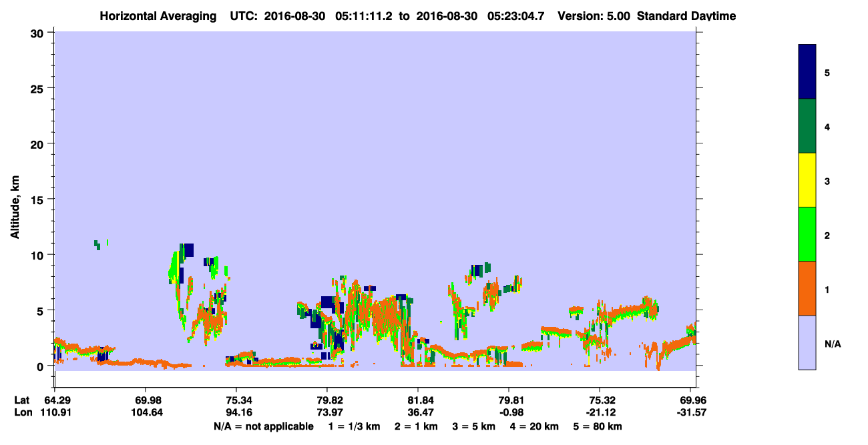Select the orange color bar segment 1
Viewport: 868px width, 445px height.
(x=807, y=288)
